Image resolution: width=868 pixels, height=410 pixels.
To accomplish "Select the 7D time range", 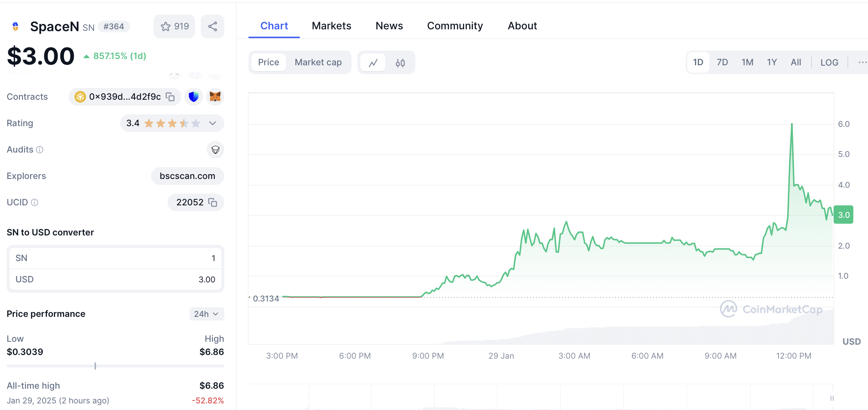I will tap(722, 62).
